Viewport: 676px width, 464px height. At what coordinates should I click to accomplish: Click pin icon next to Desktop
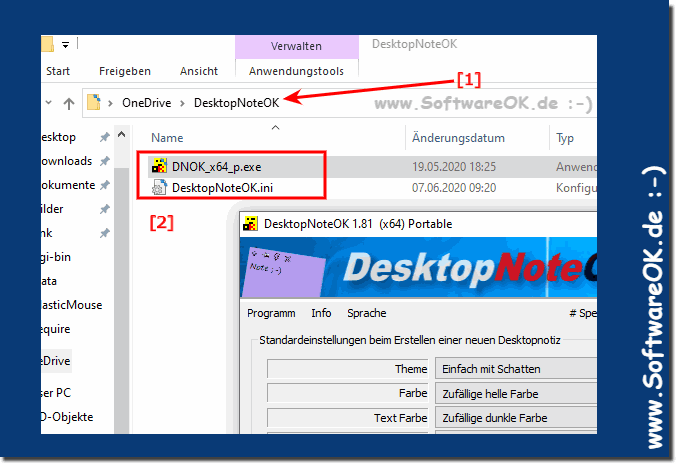pyautogui.click(x=104, y=137)
